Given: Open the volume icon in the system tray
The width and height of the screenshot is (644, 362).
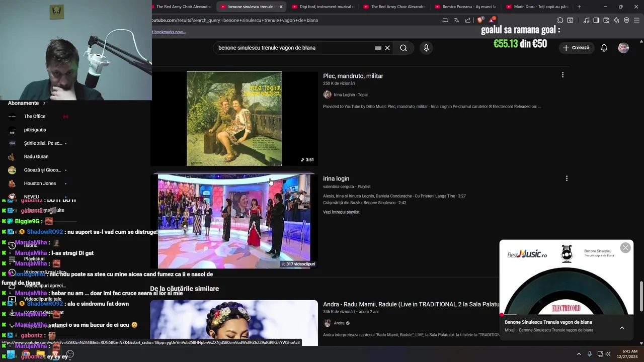Looking at the screenshot, I should click(608, 354).
